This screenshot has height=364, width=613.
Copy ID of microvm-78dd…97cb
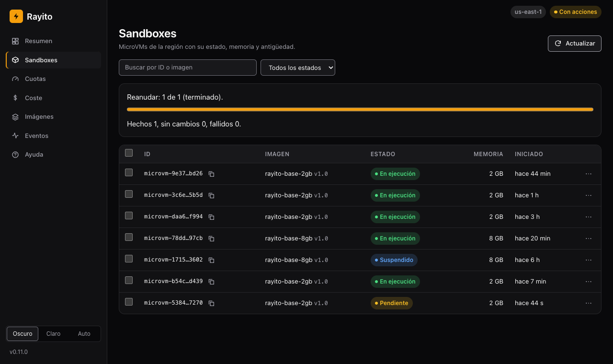pos(211,239)
